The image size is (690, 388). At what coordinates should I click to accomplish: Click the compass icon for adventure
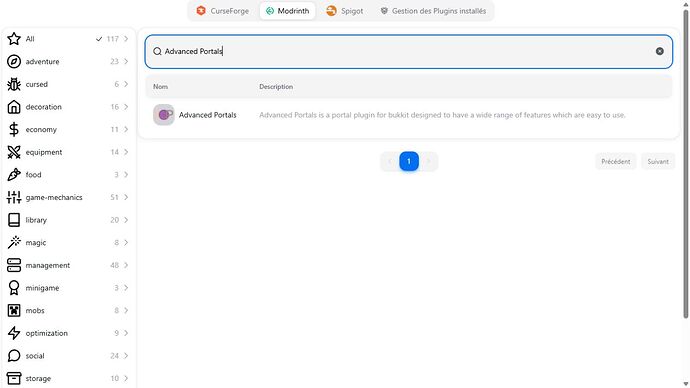[14, 62]
